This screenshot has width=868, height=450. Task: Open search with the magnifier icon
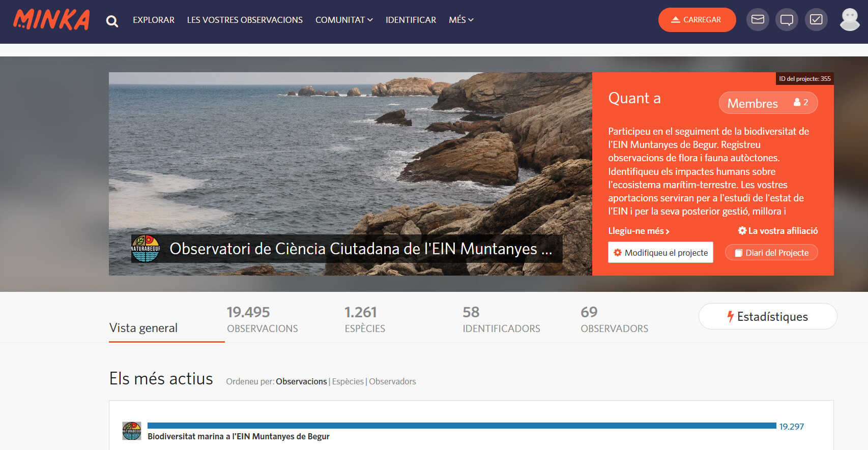click(x=112, y=21)
